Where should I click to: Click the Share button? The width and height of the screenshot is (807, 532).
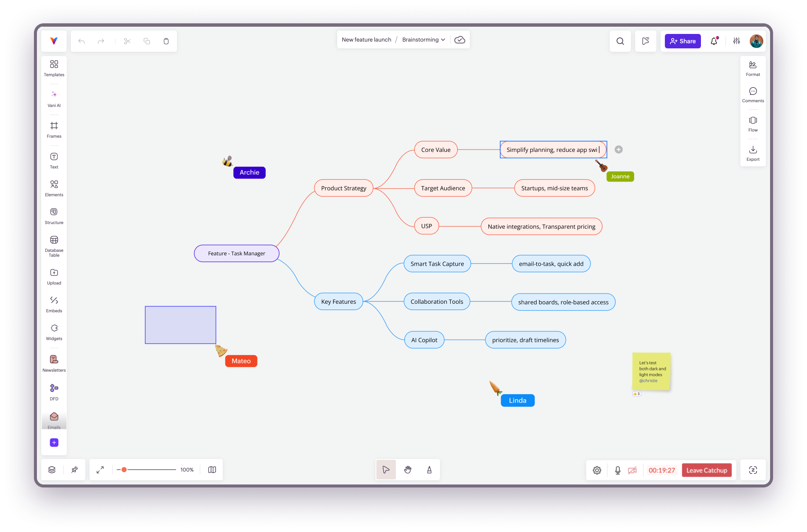pos(683,41)
